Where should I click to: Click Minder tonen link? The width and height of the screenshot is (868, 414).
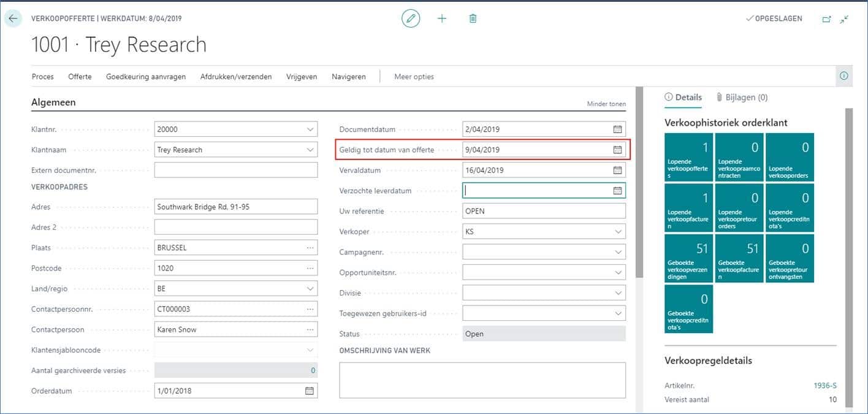[x=606, y=104]
